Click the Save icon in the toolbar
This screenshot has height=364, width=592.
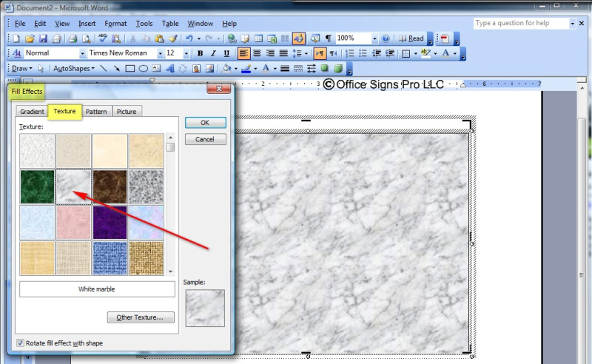[x=43, y=38]
